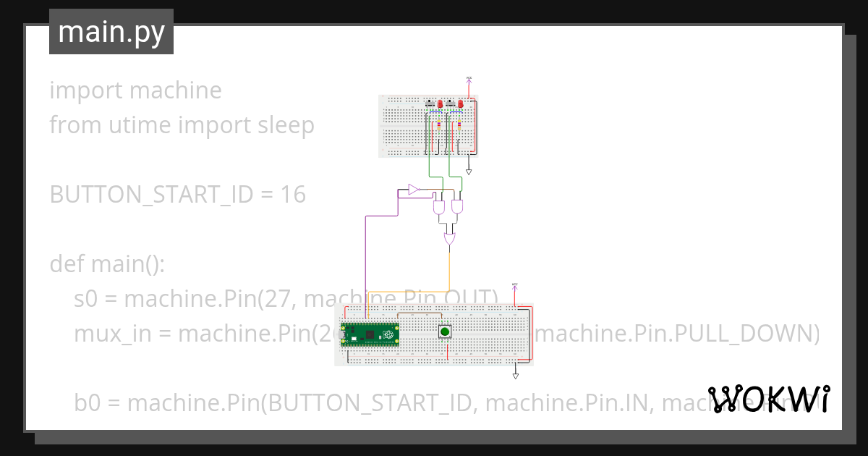Select the right red LED

[x=461, y=104]
